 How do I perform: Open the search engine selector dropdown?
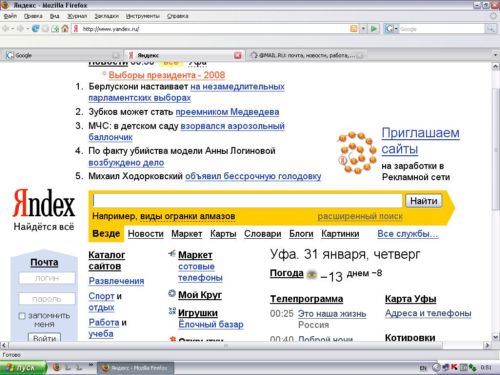point(396,29)
